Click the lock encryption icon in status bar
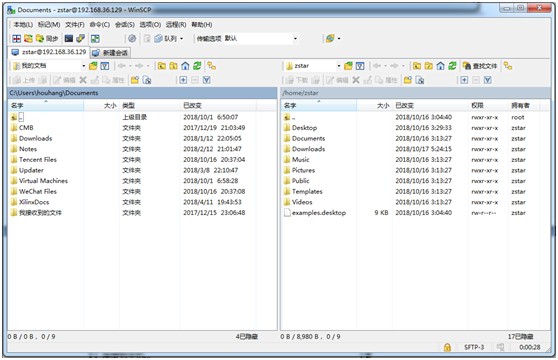This screenshot has height=360, width=558. [447, 347]
